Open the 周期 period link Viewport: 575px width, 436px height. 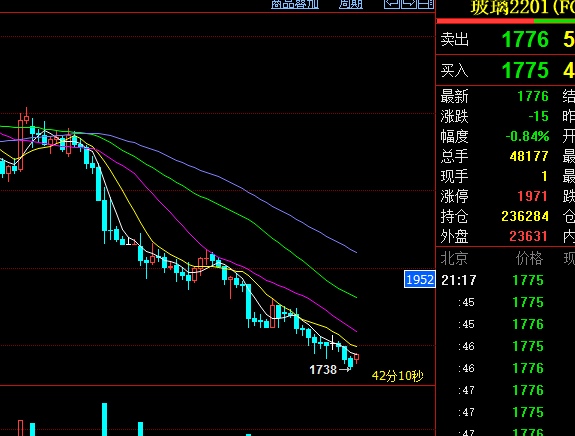pyautogui.click(x=351, y=4)
